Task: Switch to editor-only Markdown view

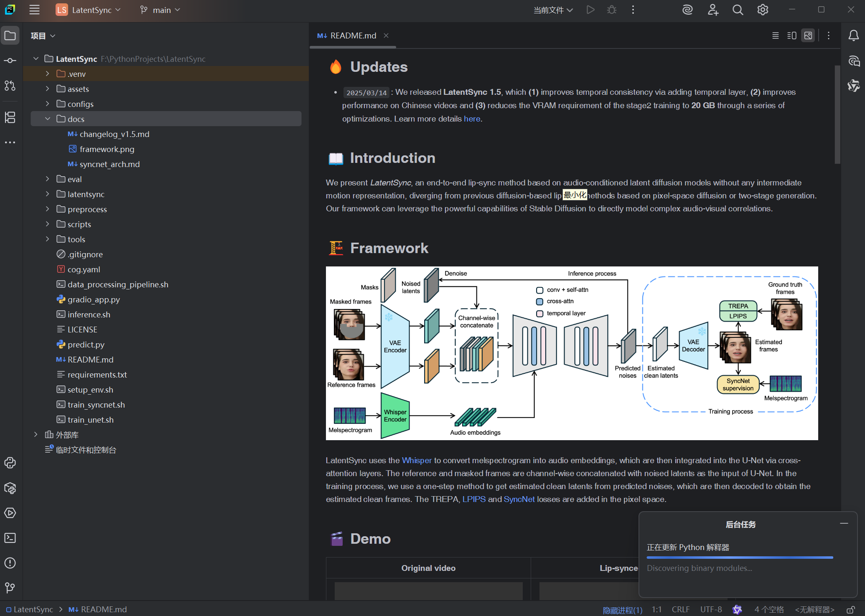Action: tap(775, 36)
